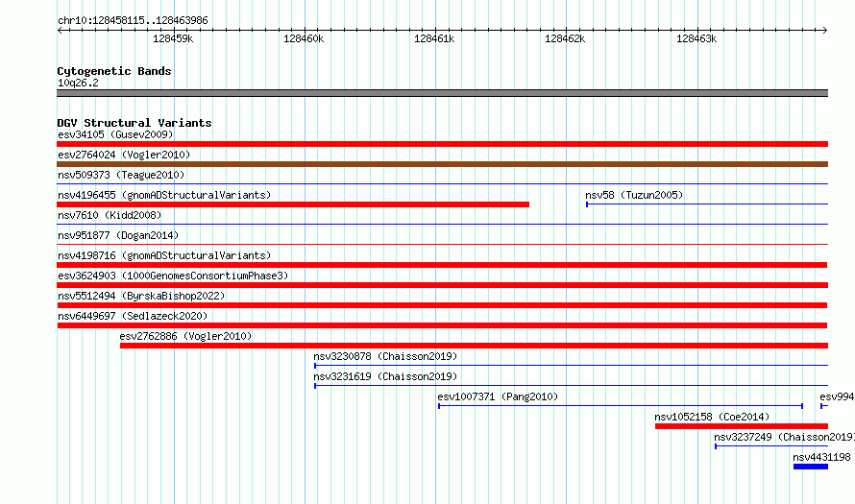Click the nsv5512494 (ByrskaBishop2022) label

pos(141,296)
